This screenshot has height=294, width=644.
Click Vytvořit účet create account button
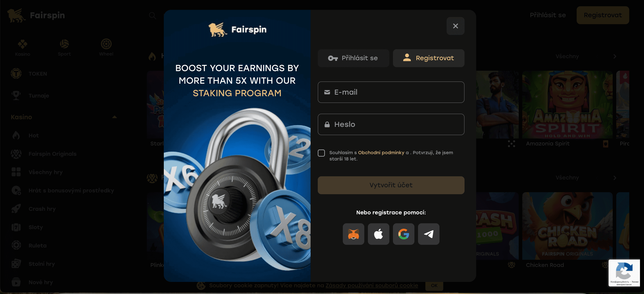coord(391,185)
